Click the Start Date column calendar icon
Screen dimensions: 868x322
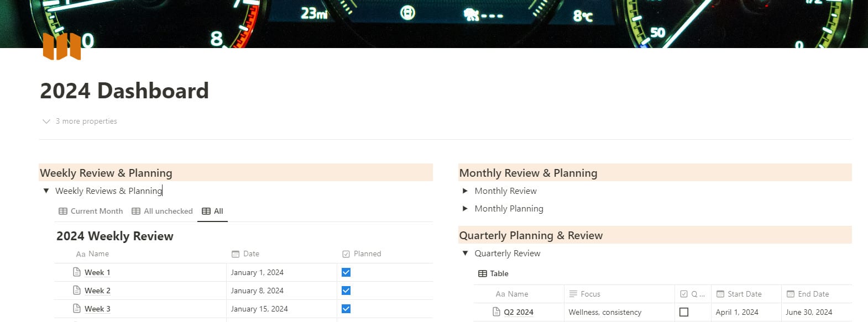tap(720, 294)
